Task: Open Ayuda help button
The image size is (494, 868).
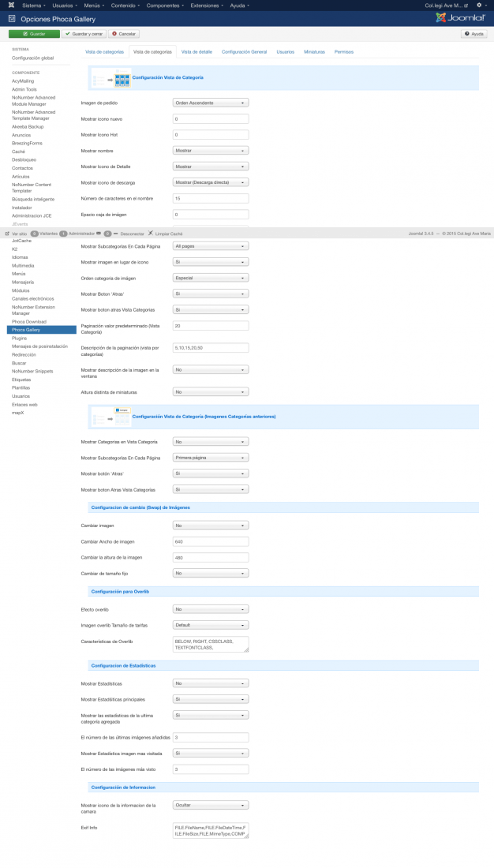Action: [474, 34]
